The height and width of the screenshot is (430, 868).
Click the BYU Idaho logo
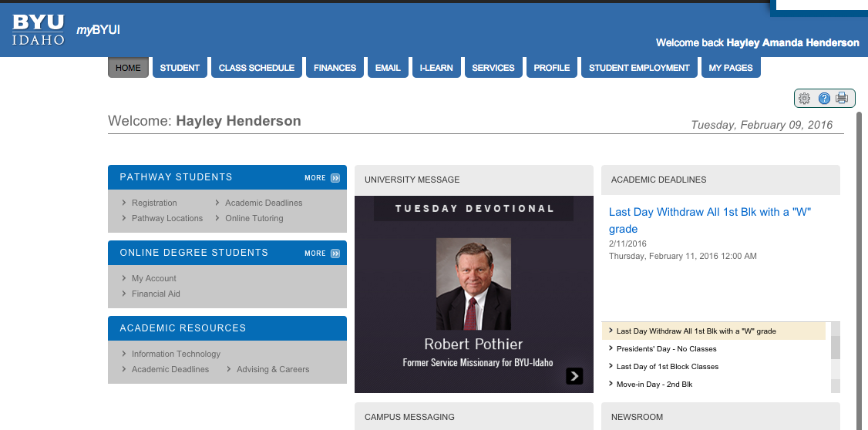[39, 29]
